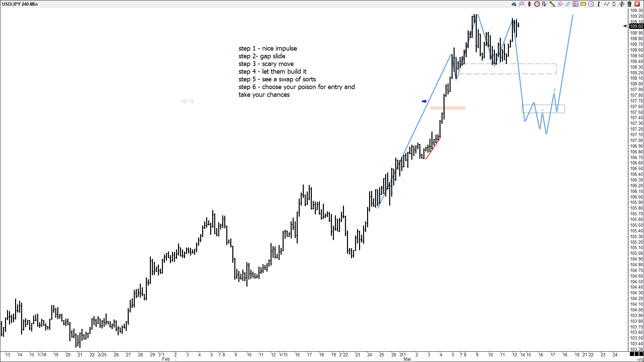This screenshot has height=362, width=644.
Task: Select the hollow candle chart style
Action: click(x=614, y=4)
